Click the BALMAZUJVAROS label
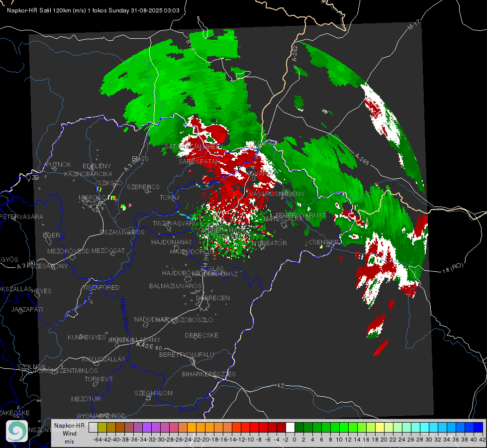487x448 pixels. point(176,286)
